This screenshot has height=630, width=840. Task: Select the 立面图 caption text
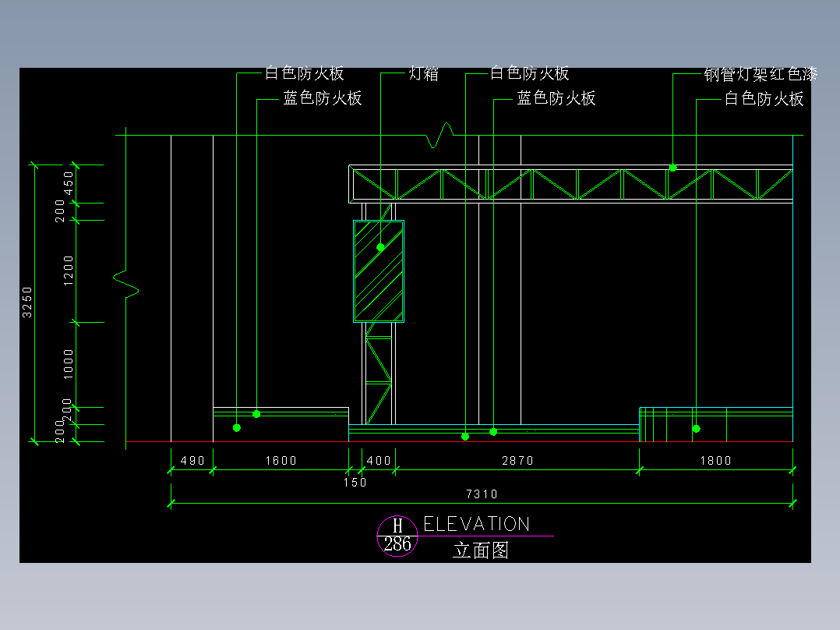click(x=481, y=550)
